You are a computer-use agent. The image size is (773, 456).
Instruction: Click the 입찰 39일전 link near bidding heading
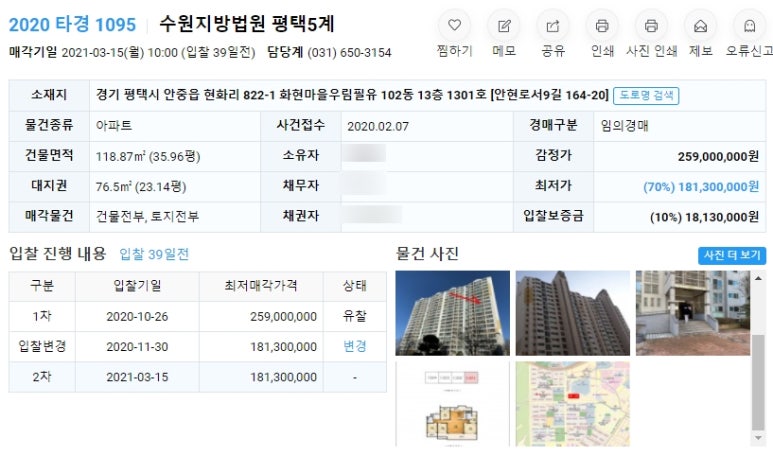(154, 254)
